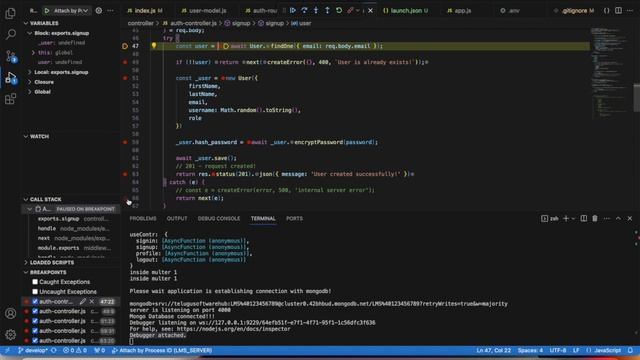This screenshot has width=640, height=360.
Task: Step over in the debug toolbar
Action: tap(304, 11)
